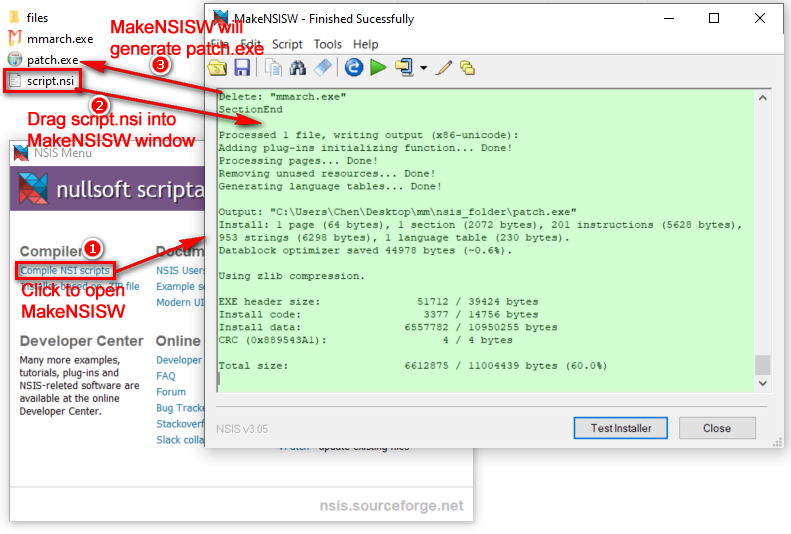Click the 'Datablock optimizer saved' log line
791x534 pixels.
pyautogui.click(x=365, y=251)
